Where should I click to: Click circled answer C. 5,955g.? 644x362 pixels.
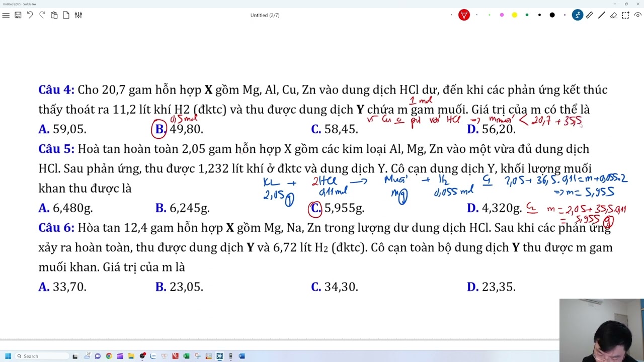click(x=336, y=208)
